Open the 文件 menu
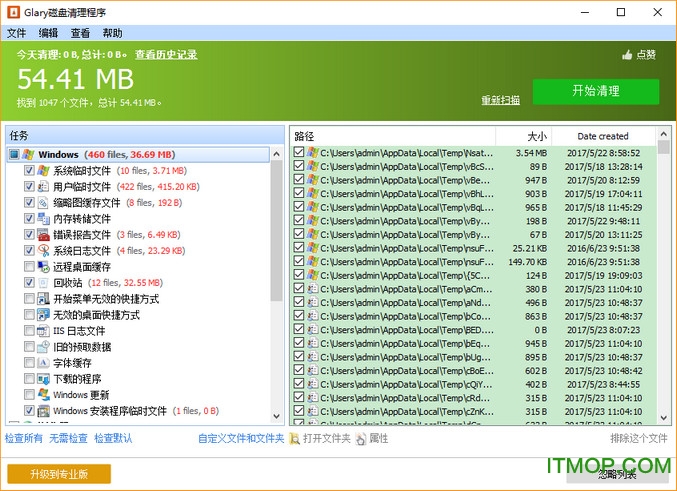The height and width of the screenshot is (491, 677). [16, 33]
